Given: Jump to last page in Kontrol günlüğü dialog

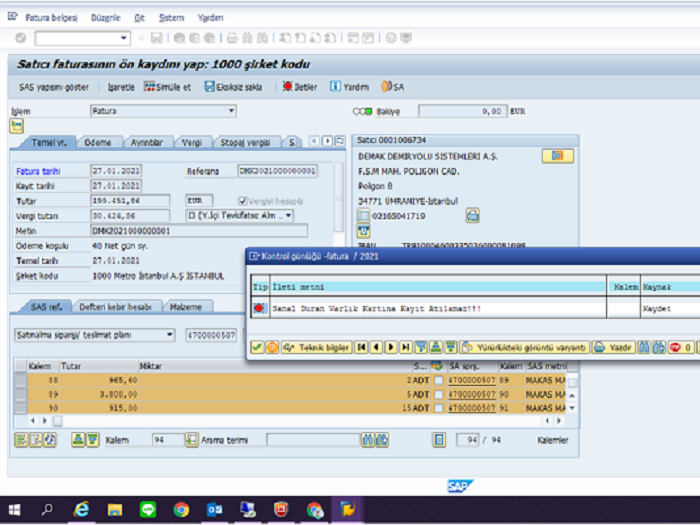Looking at the screenshot, I should tap(405, 347).
